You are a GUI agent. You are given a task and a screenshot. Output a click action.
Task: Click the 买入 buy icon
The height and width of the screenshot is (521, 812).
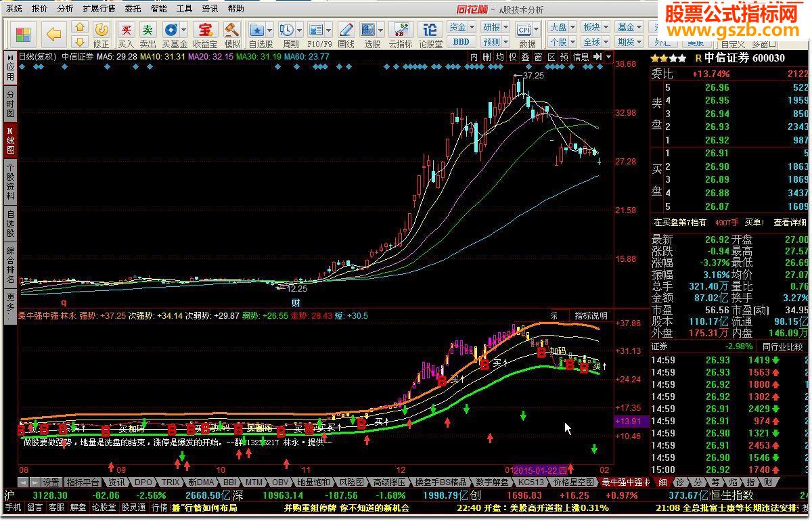tap(126, 34)
